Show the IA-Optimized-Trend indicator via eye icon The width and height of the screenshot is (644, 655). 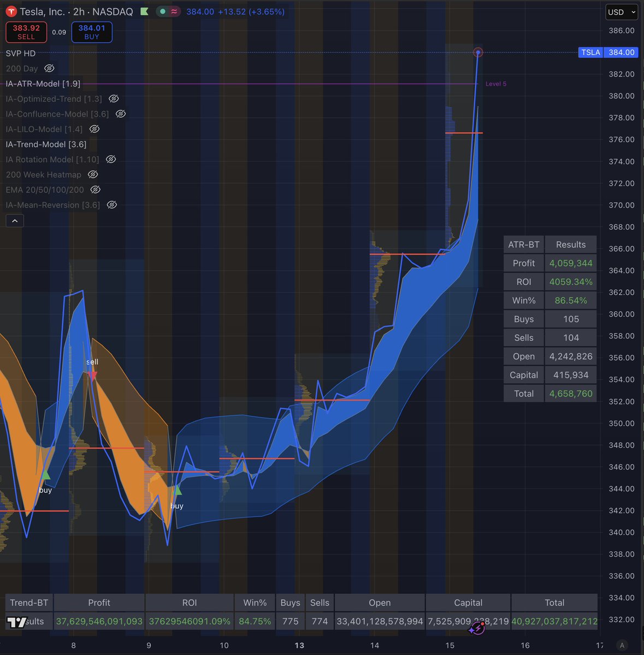coord(114,99)
